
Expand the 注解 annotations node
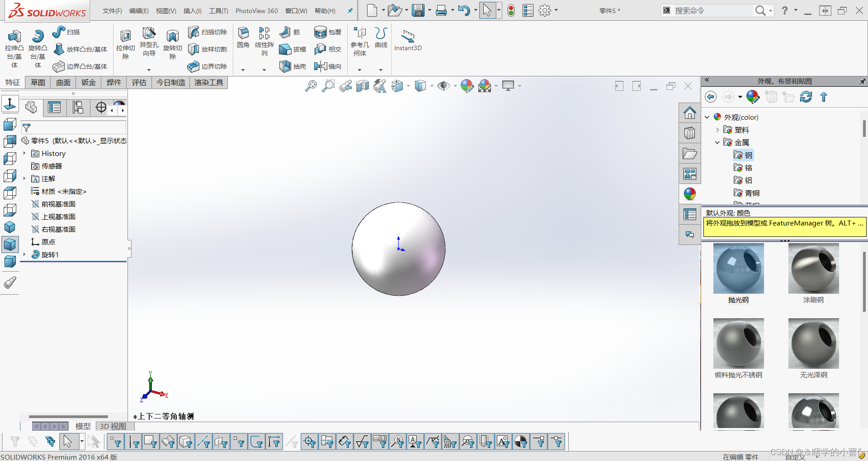[24, 179]
